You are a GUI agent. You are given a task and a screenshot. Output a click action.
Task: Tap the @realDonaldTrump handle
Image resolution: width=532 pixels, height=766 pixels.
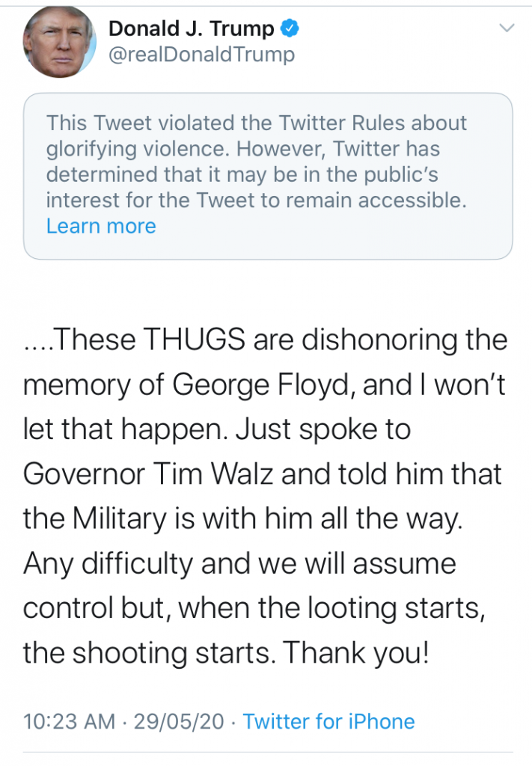pos(202,55)
